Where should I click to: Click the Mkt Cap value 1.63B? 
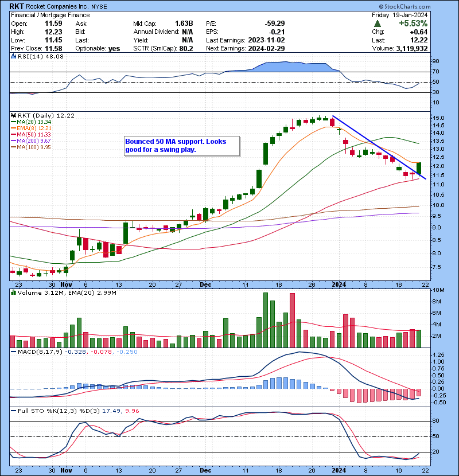point(184,24)
